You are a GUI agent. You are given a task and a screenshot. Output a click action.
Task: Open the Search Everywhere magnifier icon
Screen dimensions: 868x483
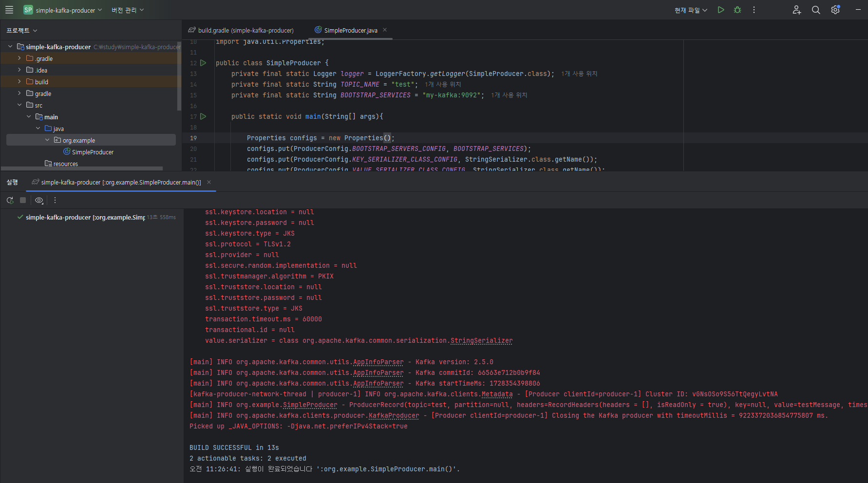(816, 10)
